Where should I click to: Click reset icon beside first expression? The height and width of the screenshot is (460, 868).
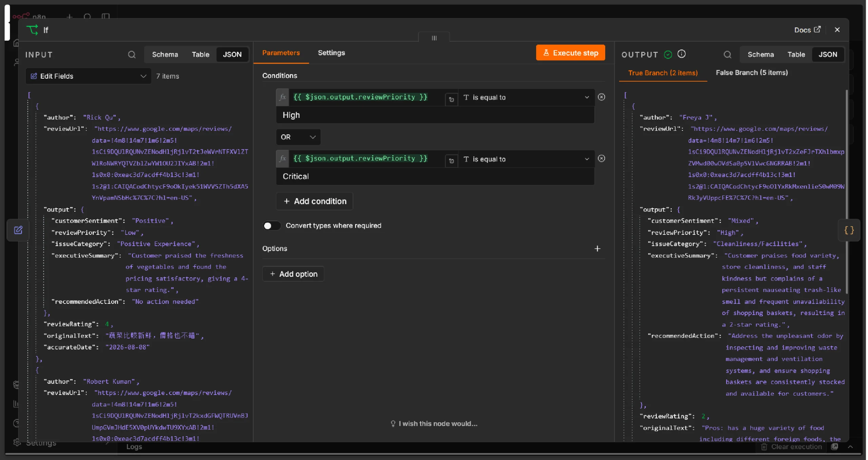coord(451,100)
